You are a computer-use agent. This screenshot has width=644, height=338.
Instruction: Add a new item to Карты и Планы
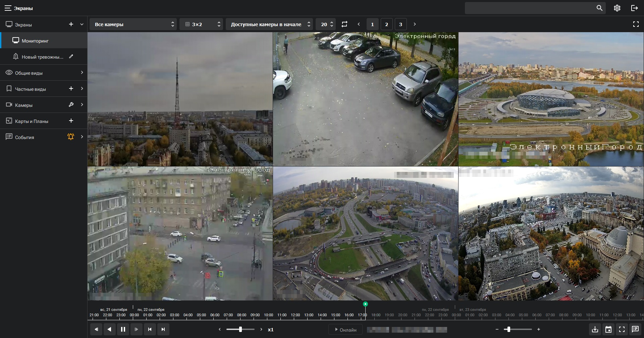71,121
